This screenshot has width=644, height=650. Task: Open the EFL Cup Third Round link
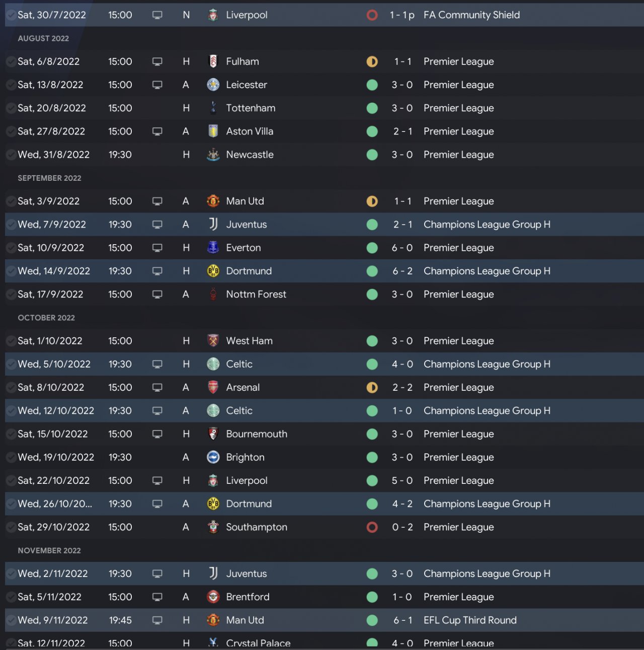[470, 620]
